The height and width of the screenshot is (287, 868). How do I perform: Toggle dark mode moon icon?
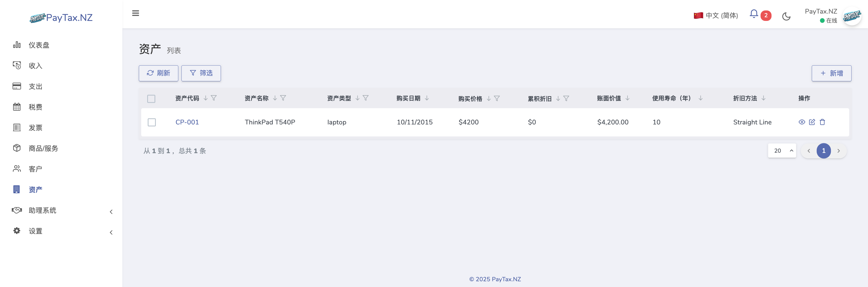click(x=786, y=16)
